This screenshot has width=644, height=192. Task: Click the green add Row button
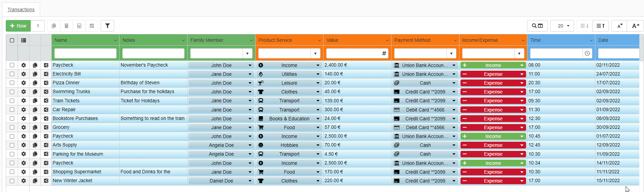pos(18,26)
